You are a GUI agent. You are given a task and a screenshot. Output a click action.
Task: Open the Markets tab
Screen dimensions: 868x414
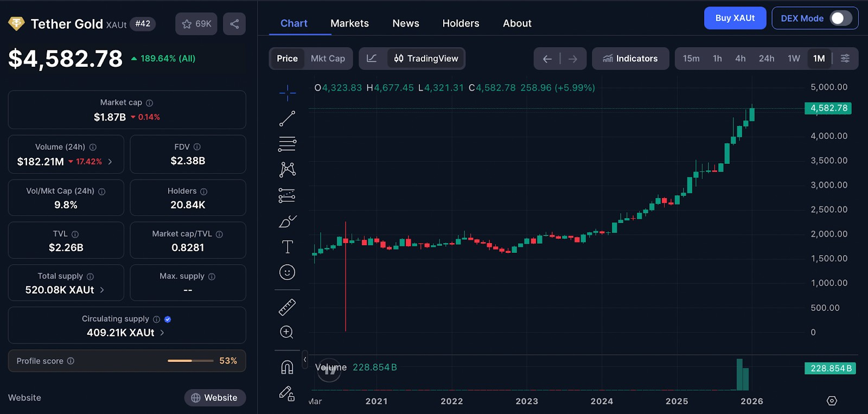click(x=349, y=23)
